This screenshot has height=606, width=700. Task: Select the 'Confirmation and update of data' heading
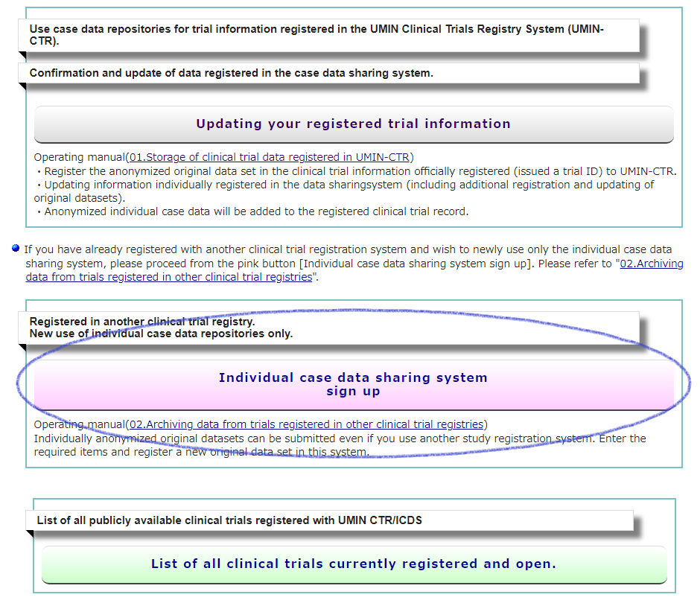click(231, 73)
